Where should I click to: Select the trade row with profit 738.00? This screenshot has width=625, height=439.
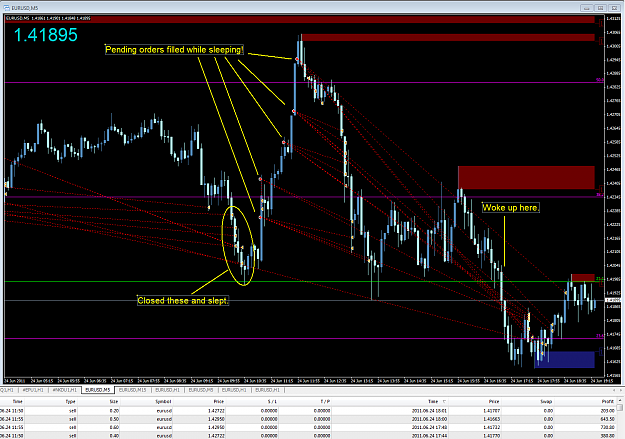(308, 427)
